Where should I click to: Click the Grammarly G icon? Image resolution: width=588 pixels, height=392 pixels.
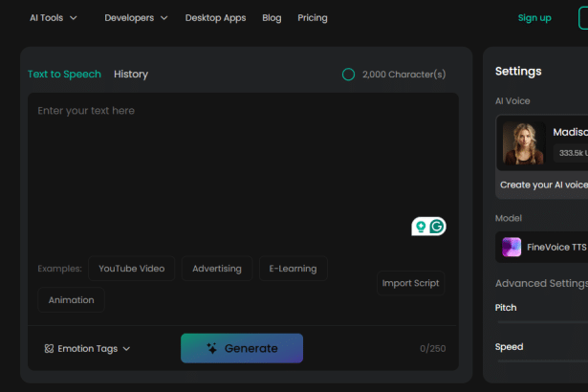click(437, 227)
